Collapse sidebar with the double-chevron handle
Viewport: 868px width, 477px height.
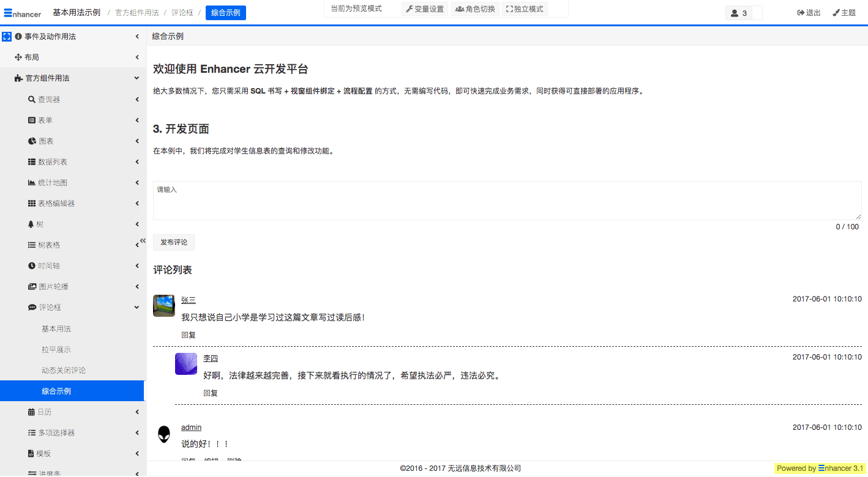tap(142, 241)
